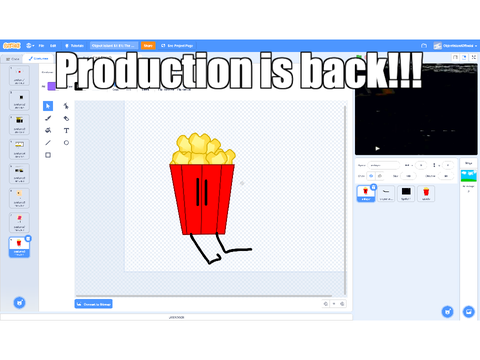
Task: Open the black Outline color picker
Action: 79,86
